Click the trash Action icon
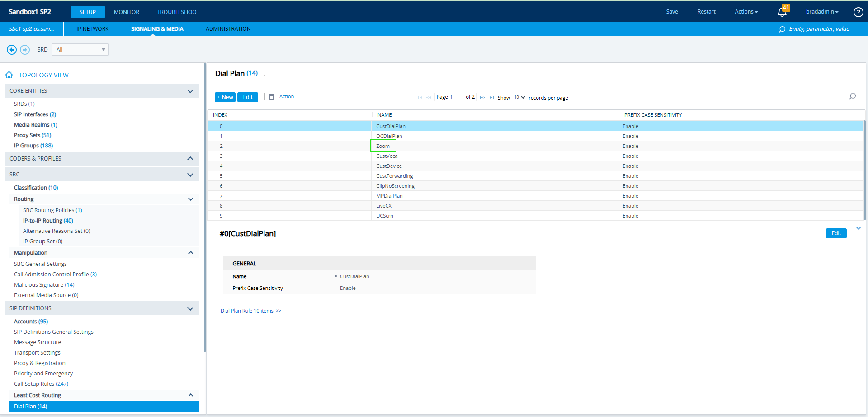Image resolution: width=868 pixels, height=417 pixels. tap(271, 97)
